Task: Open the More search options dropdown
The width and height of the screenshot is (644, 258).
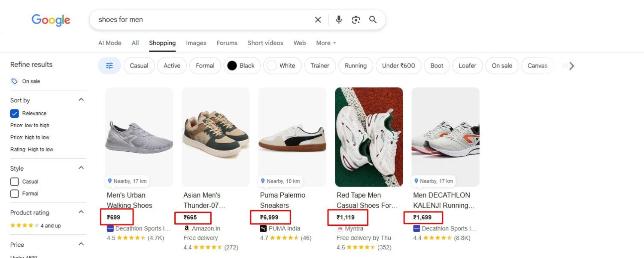Action: pos(325,43)
